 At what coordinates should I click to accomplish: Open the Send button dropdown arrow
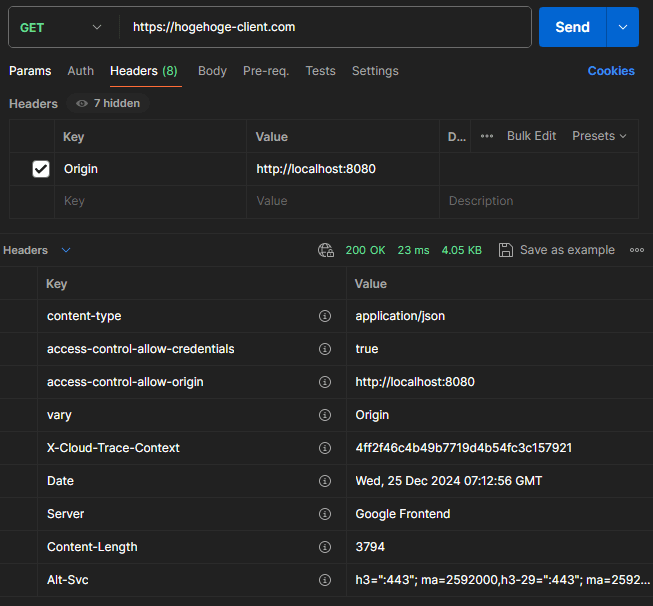click(623, 27)
